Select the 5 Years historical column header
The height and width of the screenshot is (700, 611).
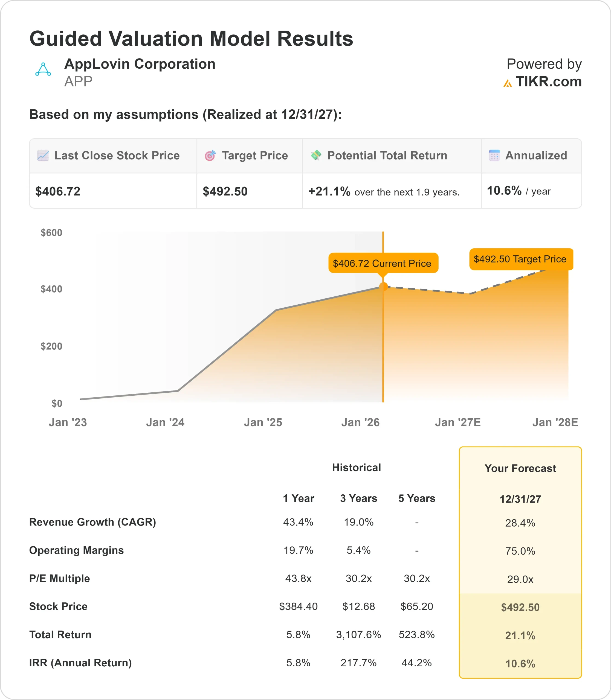coord(417,498)
